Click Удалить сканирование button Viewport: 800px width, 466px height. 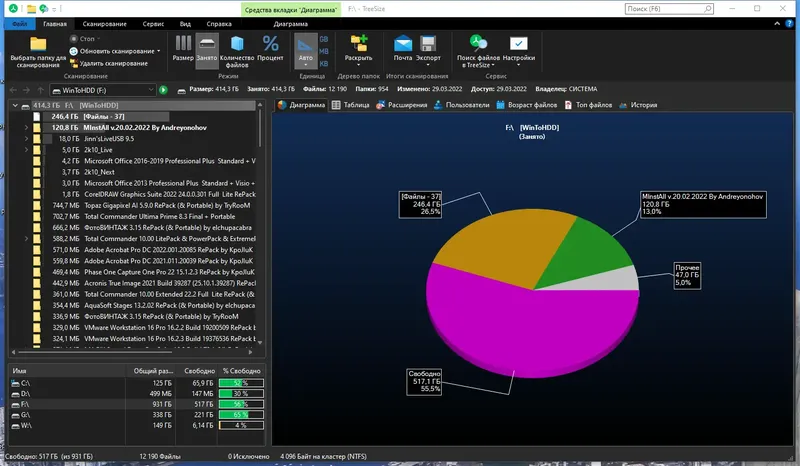point(109,63)
